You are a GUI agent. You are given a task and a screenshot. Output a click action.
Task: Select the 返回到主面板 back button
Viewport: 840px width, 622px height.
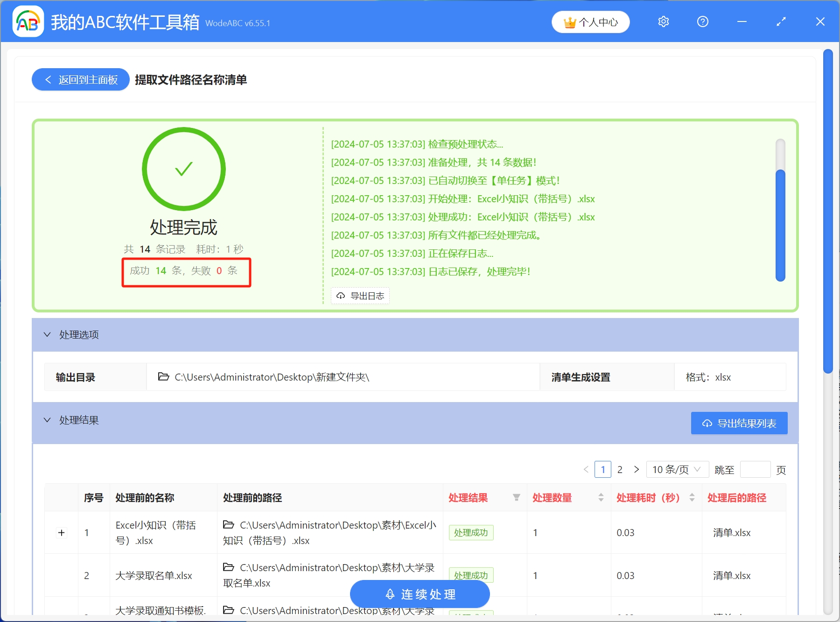click(80, 79)
